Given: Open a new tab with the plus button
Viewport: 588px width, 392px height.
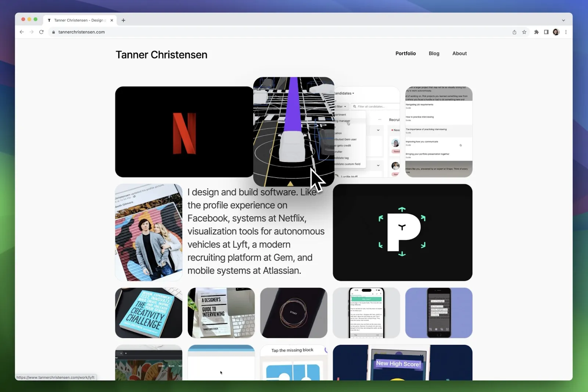Looking at the screenshot, I should pyautogui.click(x=123, y=20).
